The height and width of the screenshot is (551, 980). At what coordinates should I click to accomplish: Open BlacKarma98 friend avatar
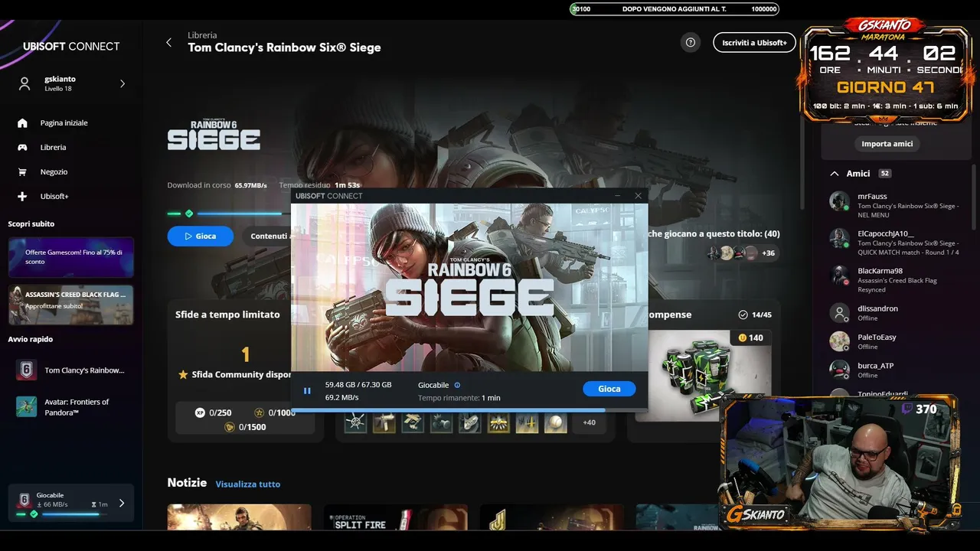839,275
